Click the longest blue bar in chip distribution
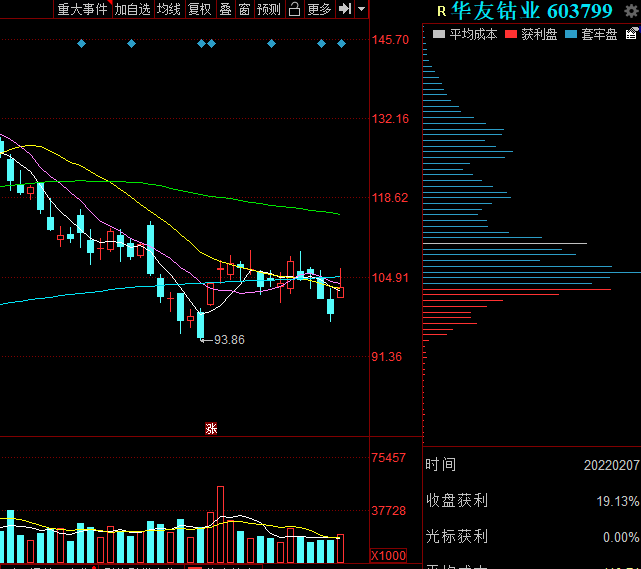641x569 pixels. 532,272
